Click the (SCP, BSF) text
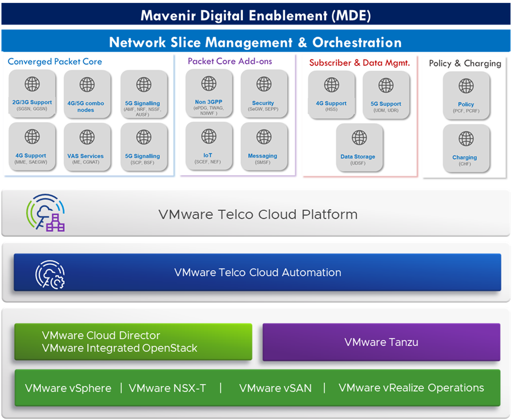Screen dimensions: 512x420 tap(142, 163)
